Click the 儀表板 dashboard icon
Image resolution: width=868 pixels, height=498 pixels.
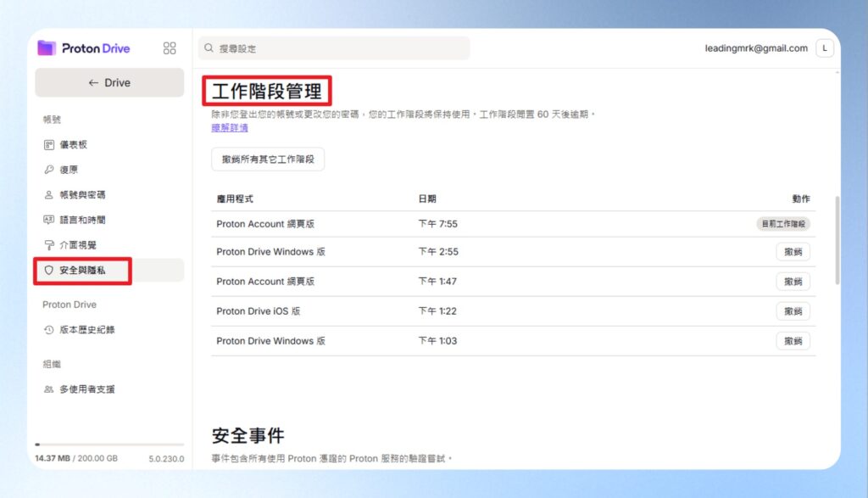pyautogui.click(x=48, y=144)
